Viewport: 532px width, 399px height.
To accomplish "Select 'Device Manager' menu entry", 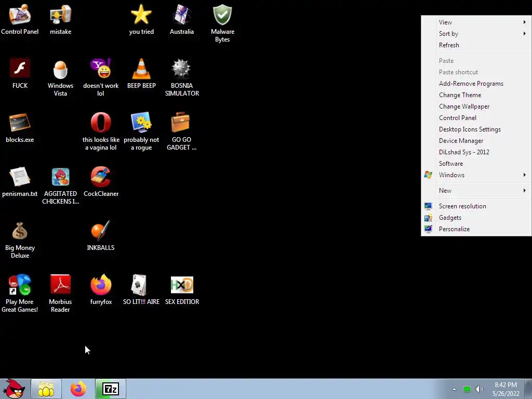I will pyautogui.click(x=476, y=140).
